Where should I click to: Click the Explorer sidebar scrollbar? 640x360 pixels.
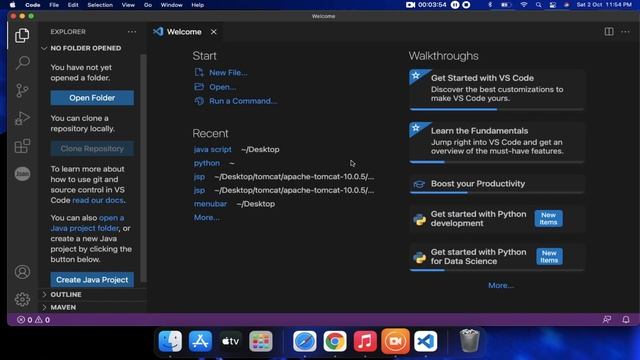[x=143, y=168]
